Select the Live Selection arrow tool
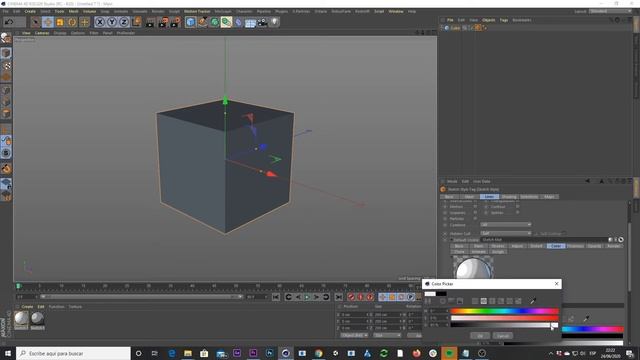Screen dimensions: 640x360 click(x=36, y=22)
